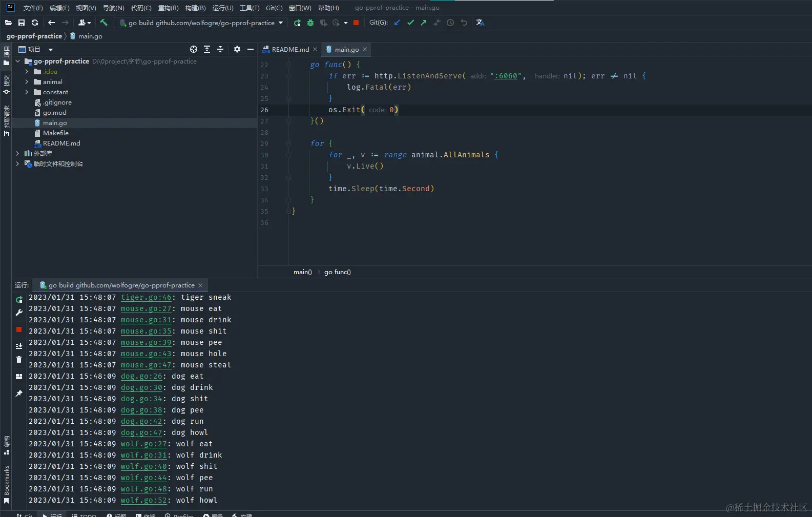Expand the .idea folder
This screenshot has width=812, height=517.
(x=27, y=71)
